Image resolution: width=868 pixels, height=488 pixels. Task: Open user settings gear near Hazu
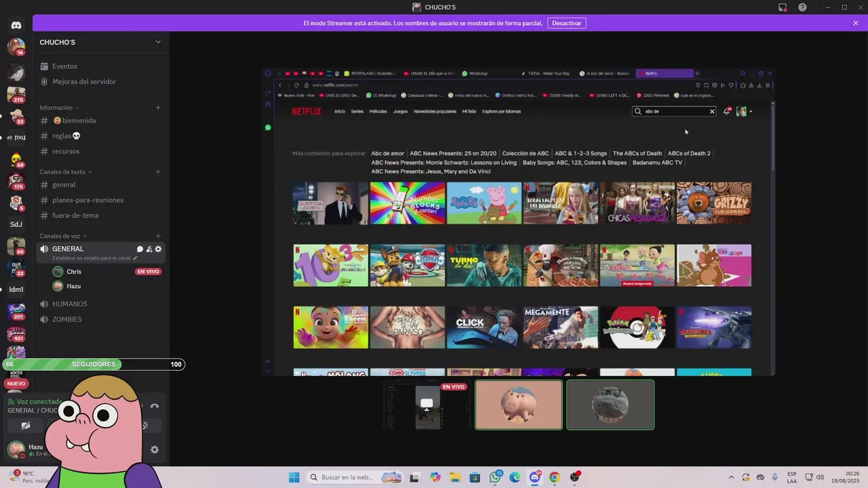(x=155, y=449)
